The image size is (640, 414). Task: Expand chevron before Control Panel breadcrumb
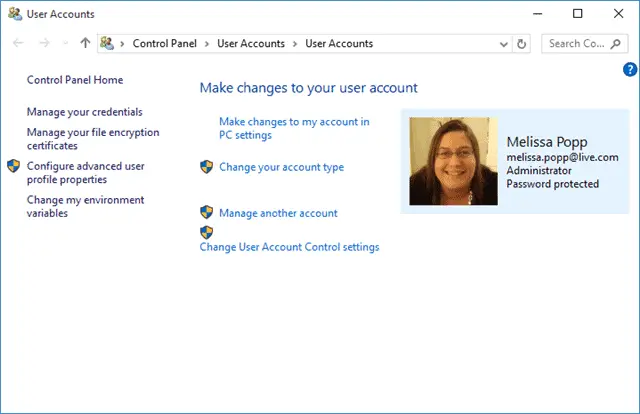tap(122, 44)
